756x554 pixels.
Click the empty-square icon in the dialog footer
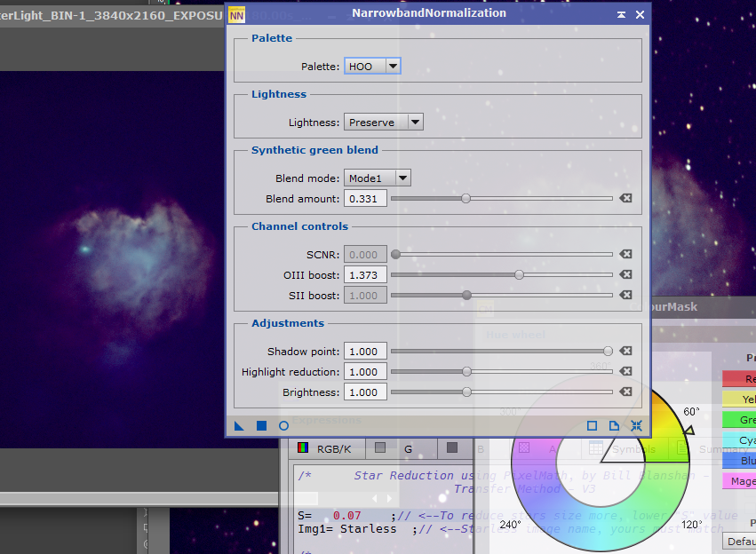[x=592, y=426]
